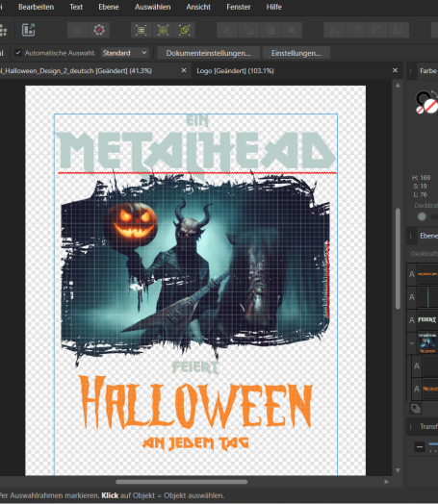Click the EIN text above METALHEAD
This screenshot has height=504, width=438.
click(197, 120)
